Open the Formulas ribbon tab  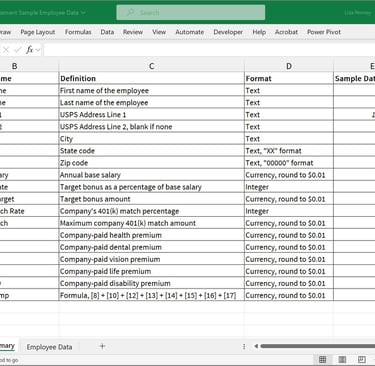click(x=78, y=32)
